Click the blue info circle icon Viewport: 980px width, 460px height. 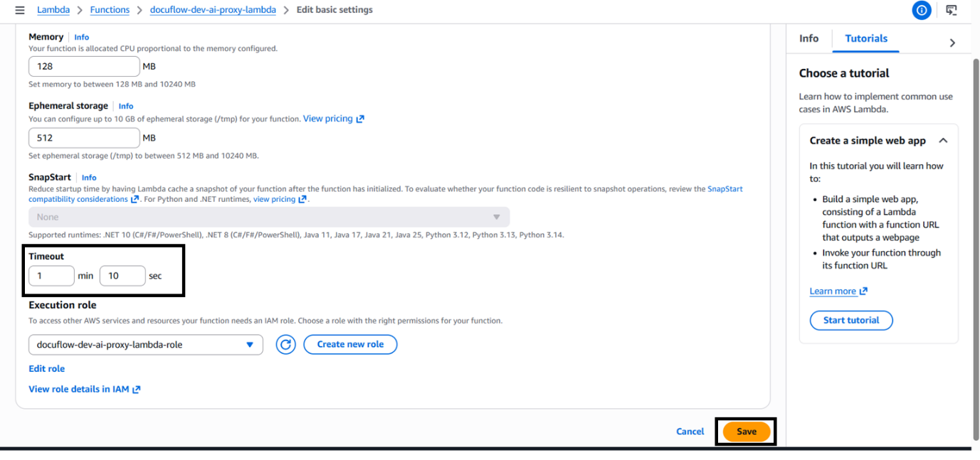click(922, 10)
